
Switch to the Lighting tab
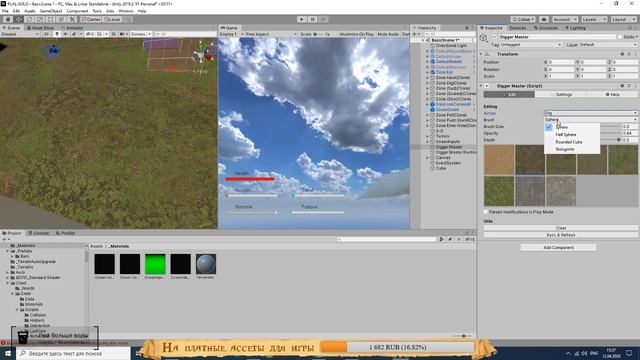[x=575, y=28]
